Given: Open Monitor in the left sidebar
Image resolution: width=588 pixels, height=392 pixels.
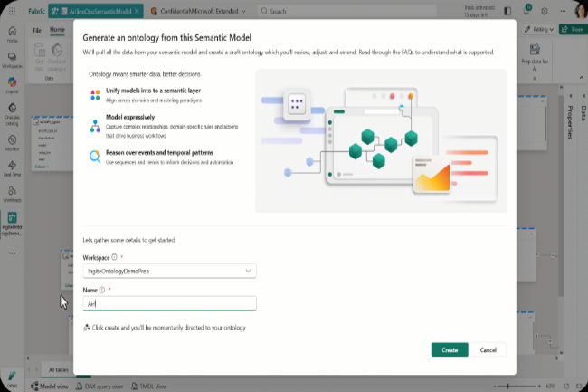Looking at the screenshot, I should coord(13,143).
